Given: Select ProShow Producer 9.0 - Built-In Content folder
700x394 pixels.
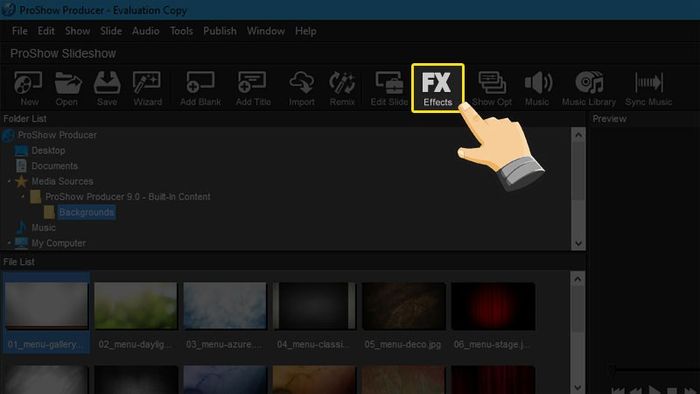Looking at the screenshot, I should coord(128,197).
